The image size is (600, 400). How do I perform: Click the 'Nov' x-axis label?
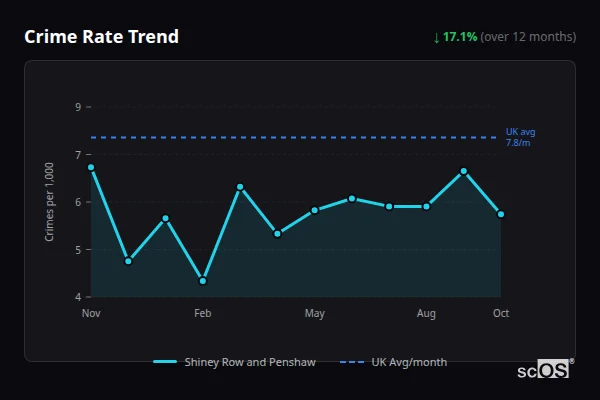point(91,313)
